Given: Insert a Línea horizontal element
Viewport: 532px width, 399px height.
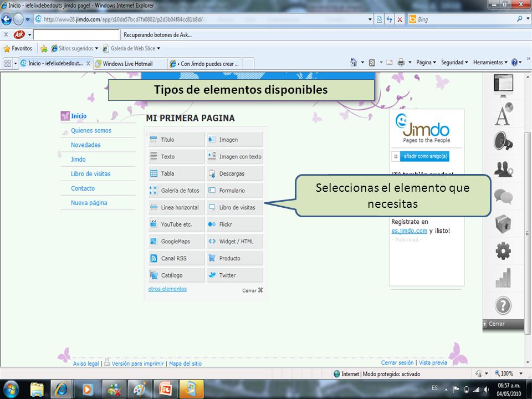Looking at the screenshot, I should [176, 207].
